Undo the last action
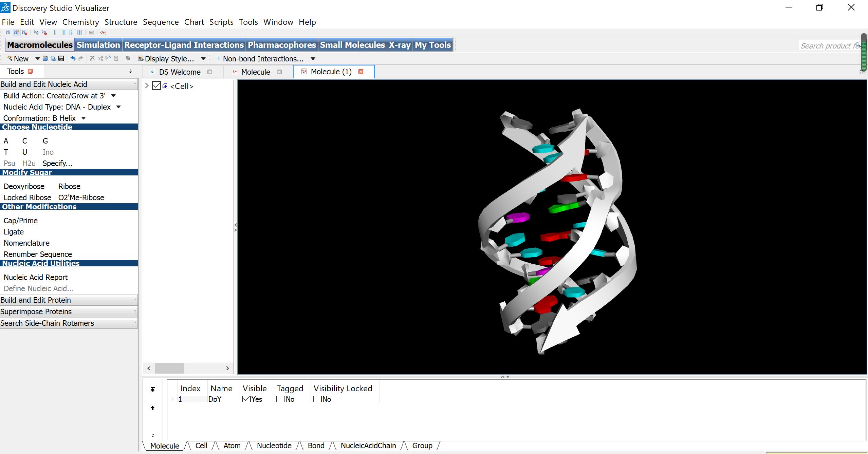 [x=73, y=59]
